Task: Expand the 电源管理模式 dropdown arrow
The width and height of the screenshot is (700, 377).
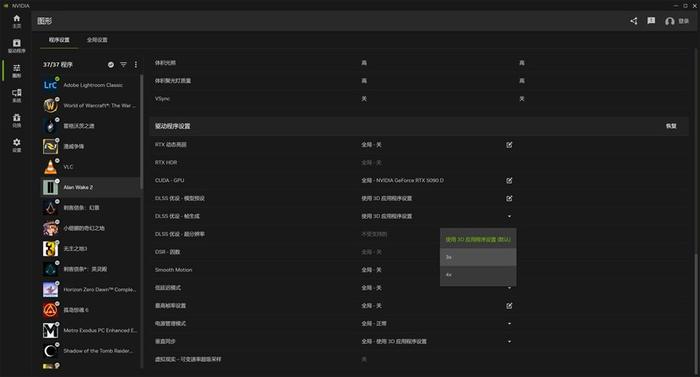Action: point(509,323)
